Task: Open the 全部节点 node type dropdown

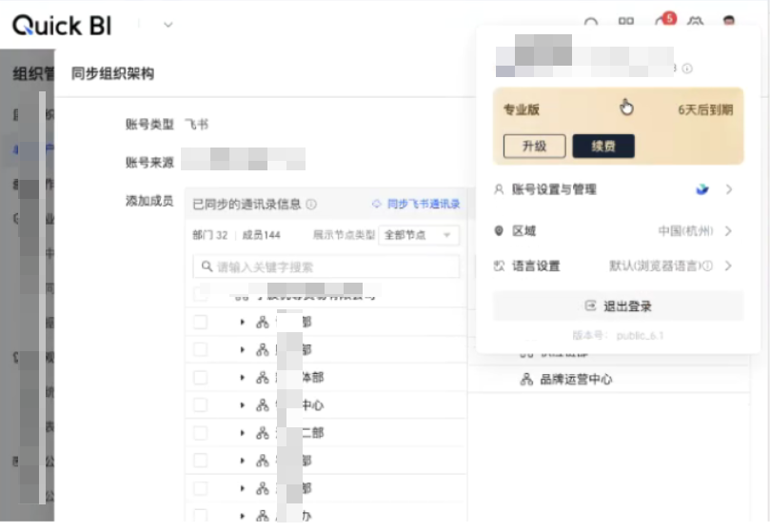Action: 419,235
